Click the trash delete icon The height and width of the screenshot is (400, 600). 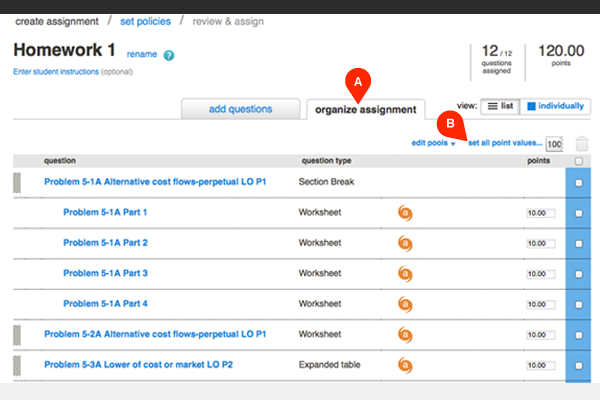coord(582,144)
